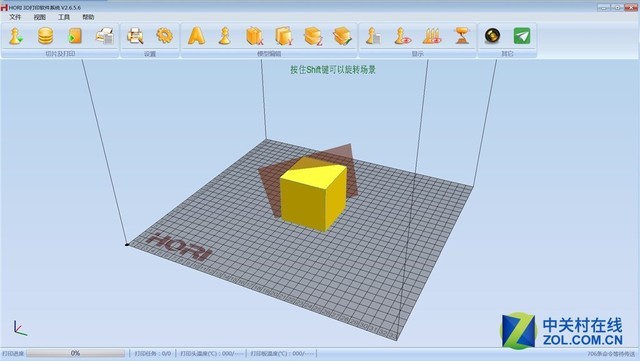Click the large letter A icon
Viewport: 640px width, 361px height.
click(x=196, y=36)
